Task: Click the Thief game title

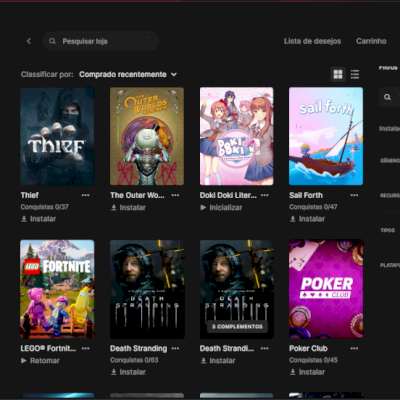Action: pos(30,195)
